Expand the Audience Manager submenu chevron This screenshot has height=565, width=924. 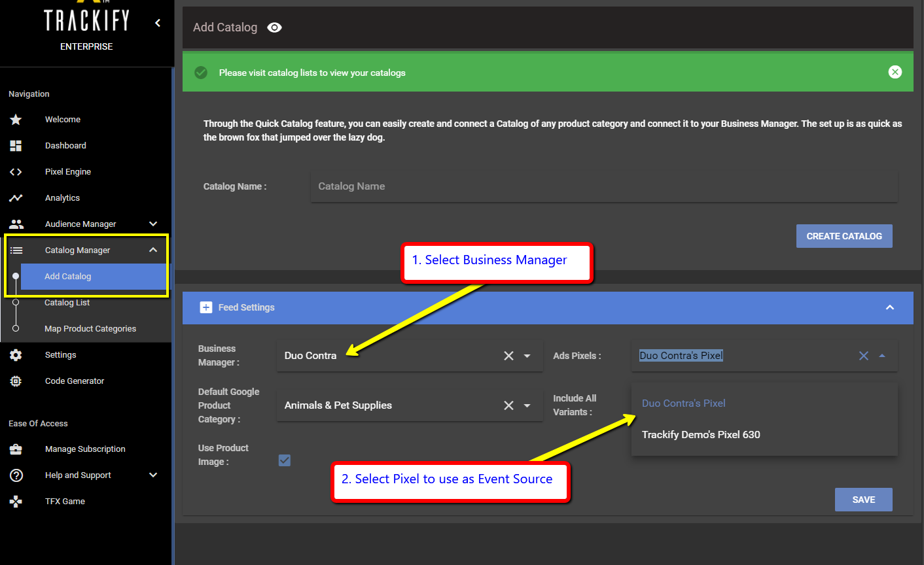(x=153, y=224)
